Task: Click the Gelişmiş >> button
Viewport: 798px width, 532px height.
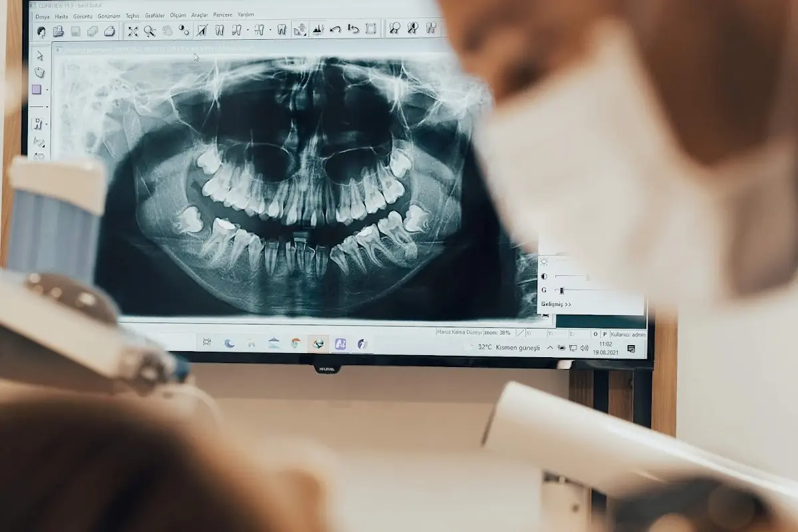Action: [x=556, y=304]
